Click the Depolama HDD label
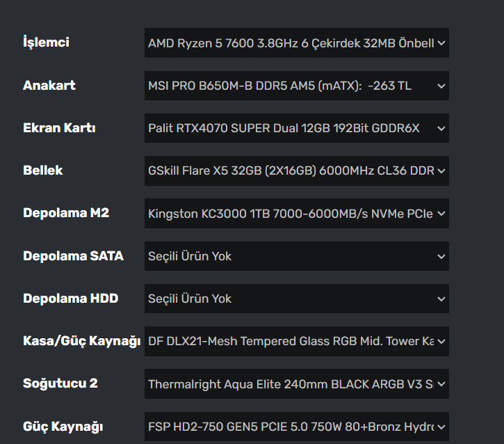This screenshot has height=444, width=504. tap(70, 299)
